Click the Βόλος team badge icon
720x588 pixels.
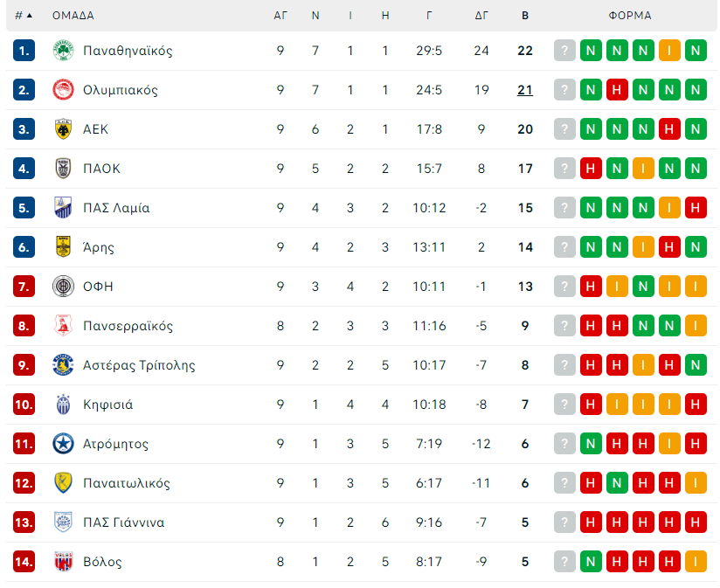tap(63, 562)
